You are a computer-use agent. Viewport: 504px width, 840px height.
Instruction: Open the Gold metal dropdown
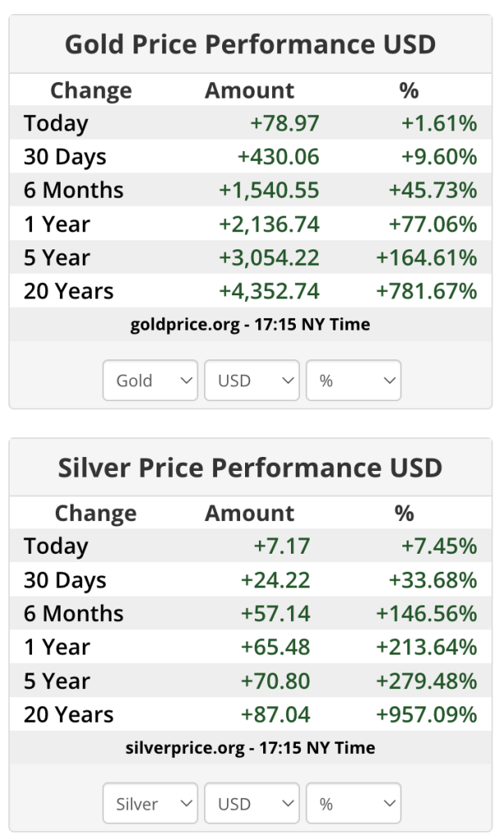click(x=150, y=381)
